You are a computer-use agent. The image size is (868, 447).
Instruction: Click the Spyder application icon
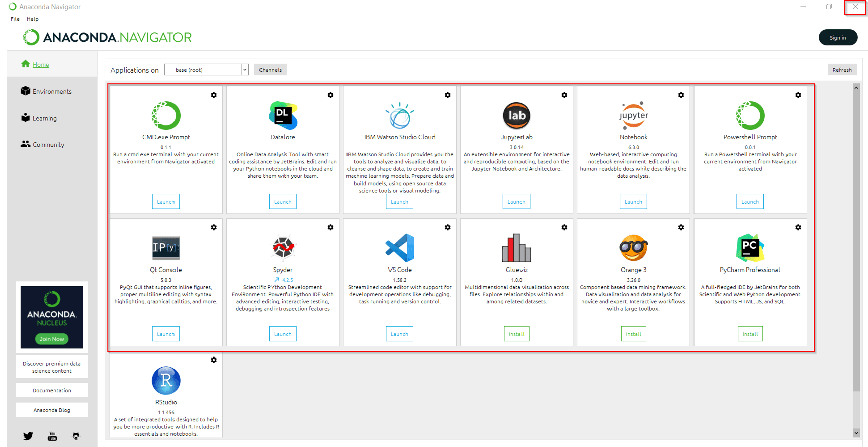[283, 248]
